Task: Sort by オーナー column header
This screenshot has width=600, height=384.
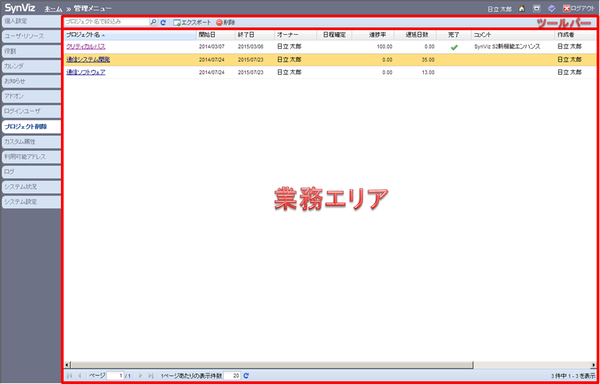Action: pyautogui.click(x=296, y=35)
